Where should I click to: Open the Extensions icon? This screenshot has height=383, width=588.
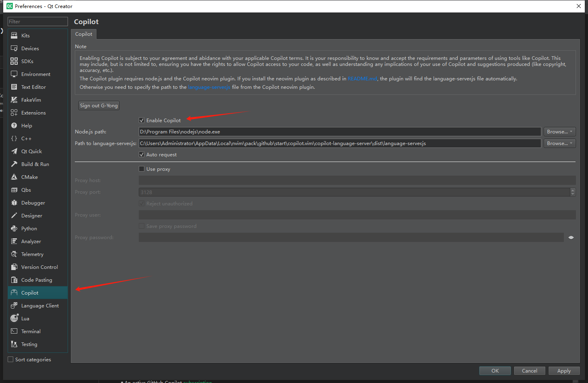14,113
